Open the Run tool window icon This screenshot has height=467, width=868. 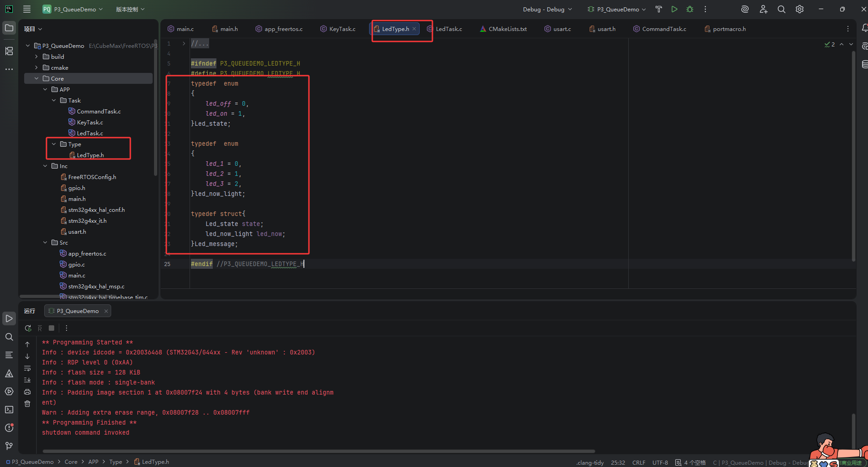click(9, 318)
